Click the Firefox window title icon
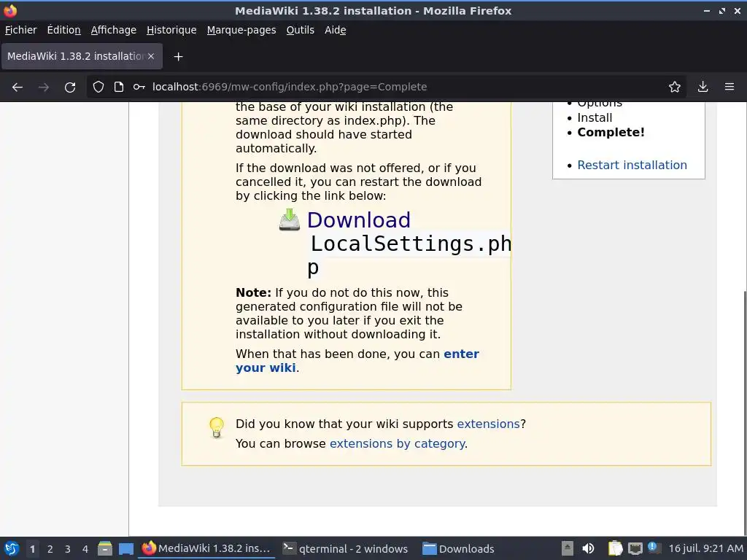The width and height of the screenshot is (747, 560). tap(10, 10)
